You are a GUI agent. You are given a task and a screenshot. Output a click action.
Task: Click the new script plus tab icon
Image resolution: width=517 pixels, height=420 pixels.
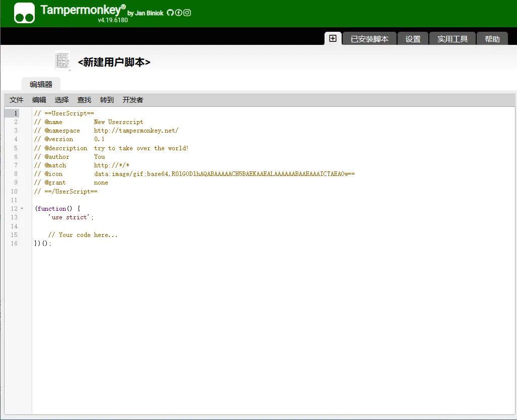(x=333, y=38)
